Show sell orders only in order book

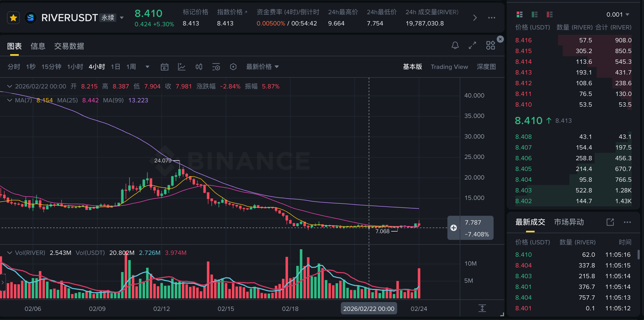click(x=549, y=14)
